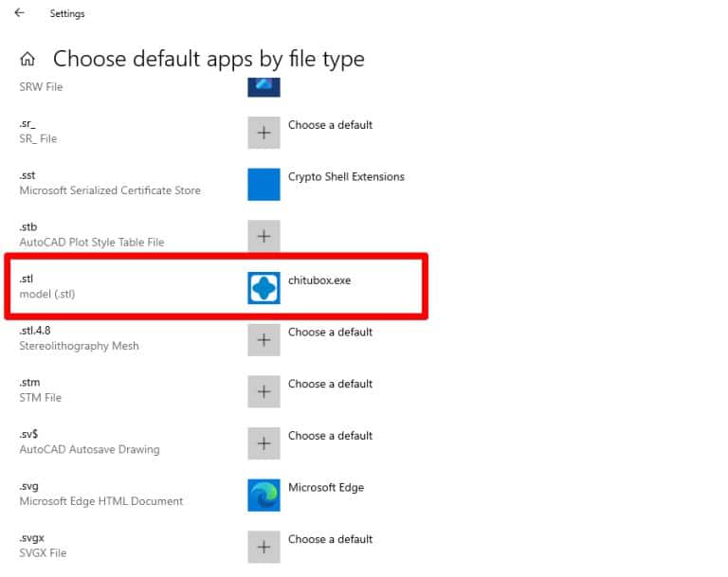Go to Settings home via house icon

click(27, 59)
